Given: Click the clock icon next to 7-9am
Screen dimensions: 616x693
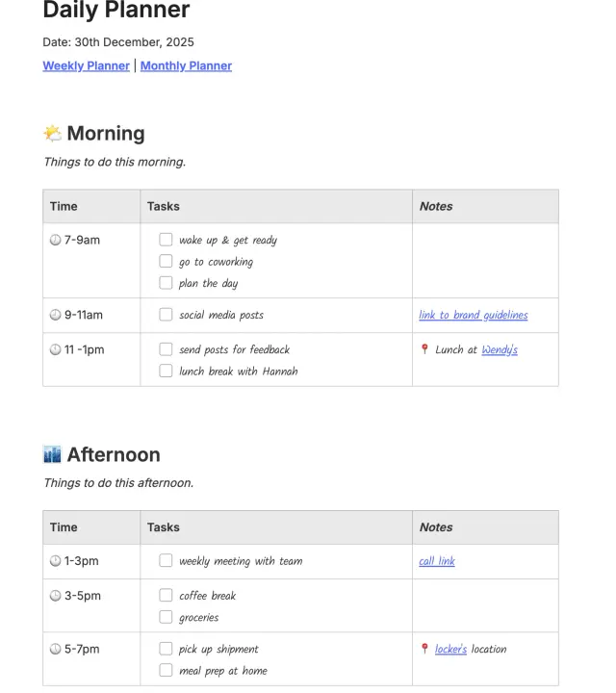Looking at the screenshot, I should [55, 240].
